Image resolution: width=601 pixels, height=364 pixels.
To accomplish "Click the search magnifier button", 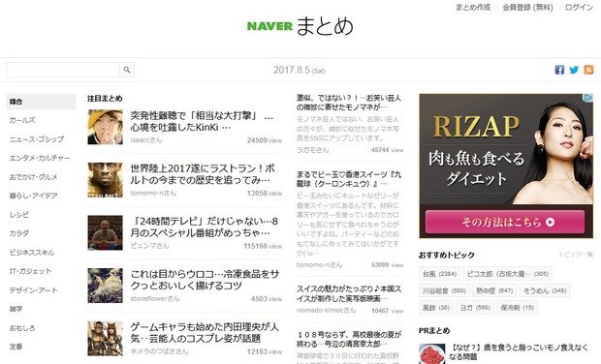I will point(127,70).
